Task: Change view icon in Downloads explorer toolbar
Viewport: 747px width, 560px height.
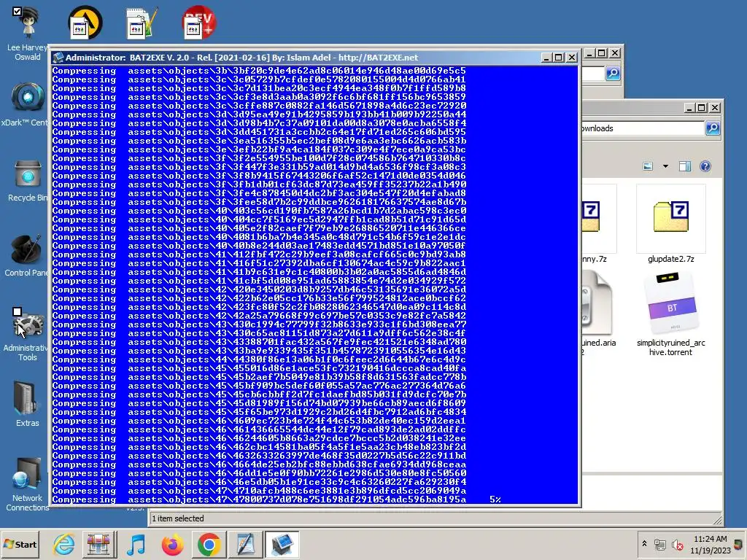Action: pos(648,166)
